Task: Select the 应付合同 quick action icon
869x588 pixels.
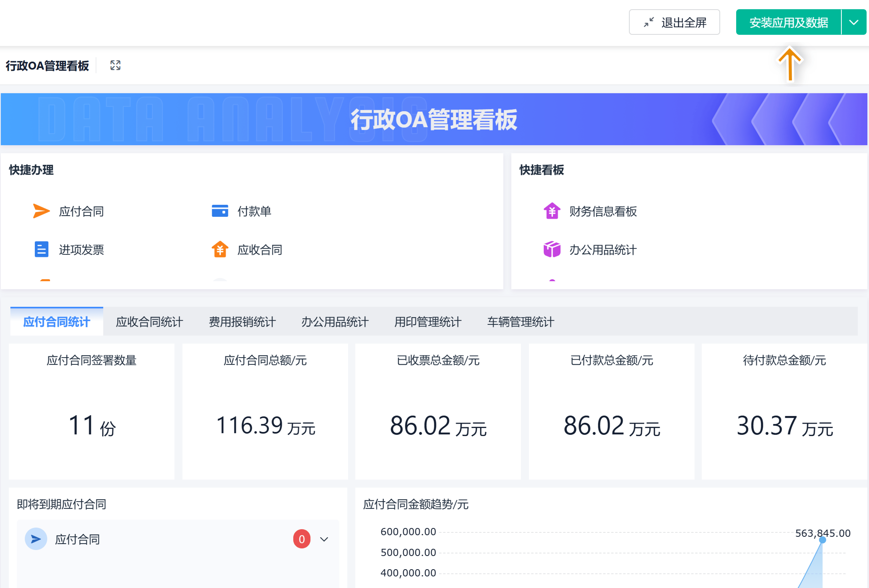Action: click(41, 211)
